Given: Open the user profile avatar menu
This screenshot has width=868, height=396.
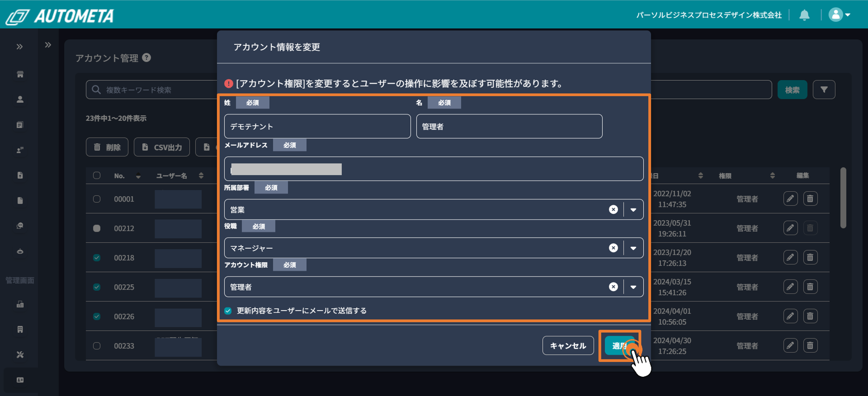Looking at the screenshot, I should click(839, 15).
